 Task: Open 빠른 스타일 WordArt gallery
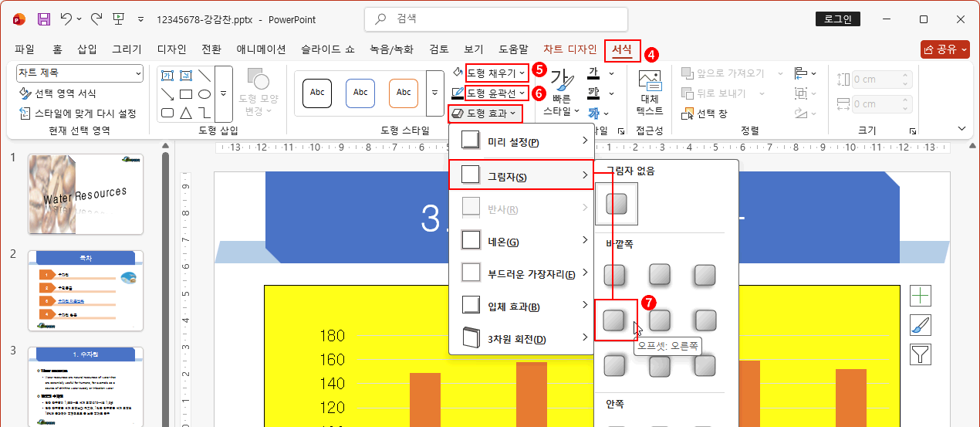[561, 93]
